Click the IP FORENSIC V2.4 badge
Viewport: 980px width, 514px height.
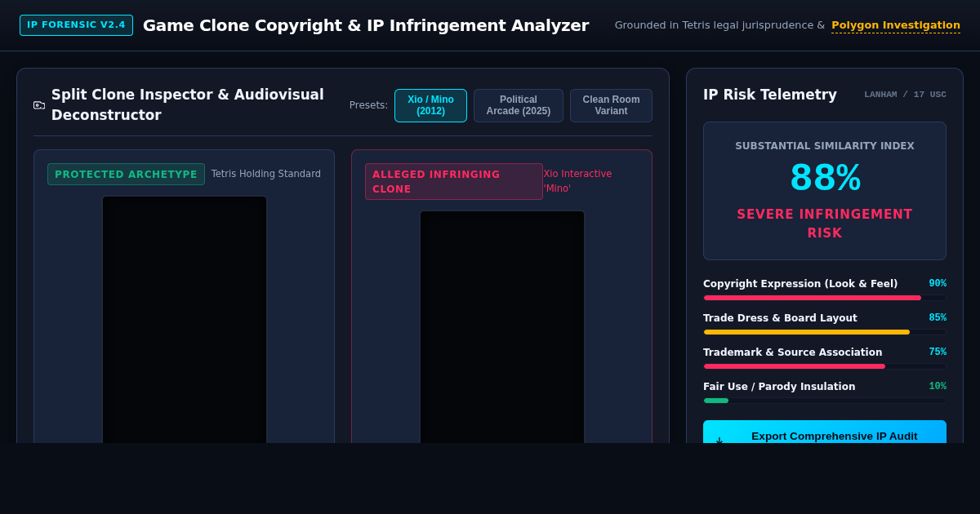coord(76,25)
